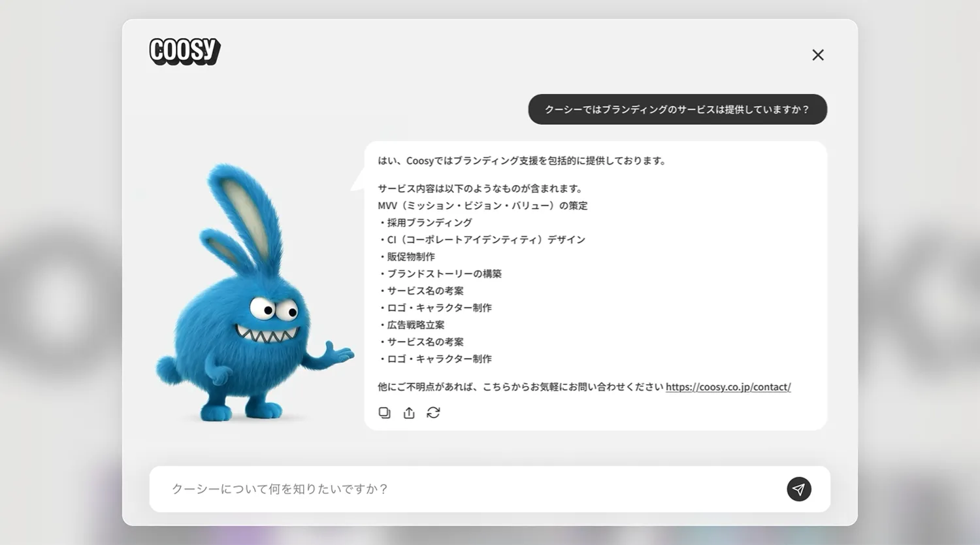Click the line サービス内容は以下のようなものが含まれます。
Viewport: 980px width, 545px height.
point(481,189)
